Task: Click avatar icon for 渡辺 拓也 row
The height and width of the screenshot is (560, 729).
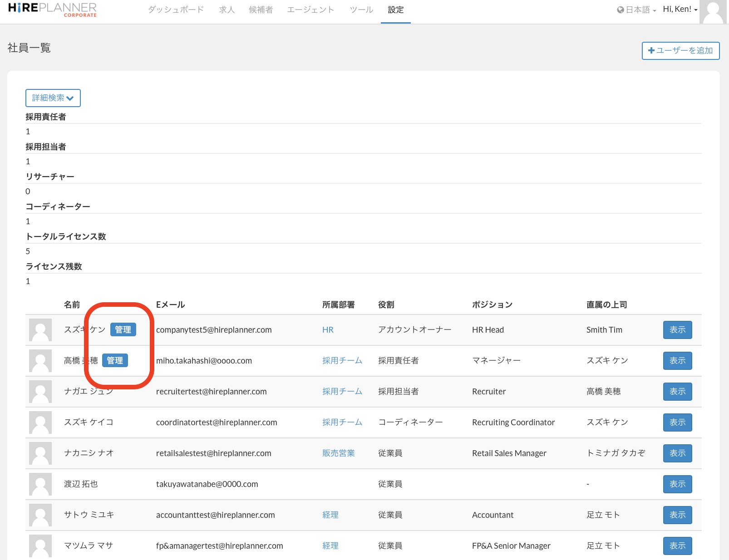Action: 40,484
